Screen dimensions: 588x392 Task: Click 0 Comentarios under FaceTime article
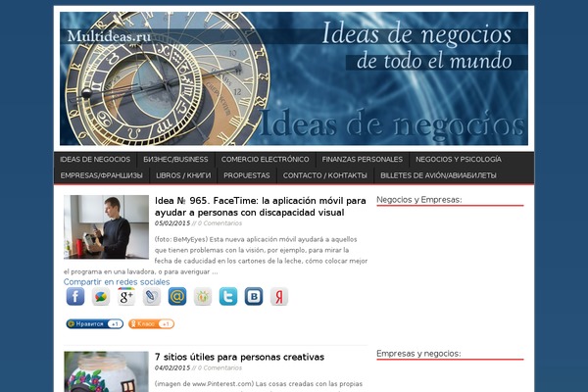(220, 223)
